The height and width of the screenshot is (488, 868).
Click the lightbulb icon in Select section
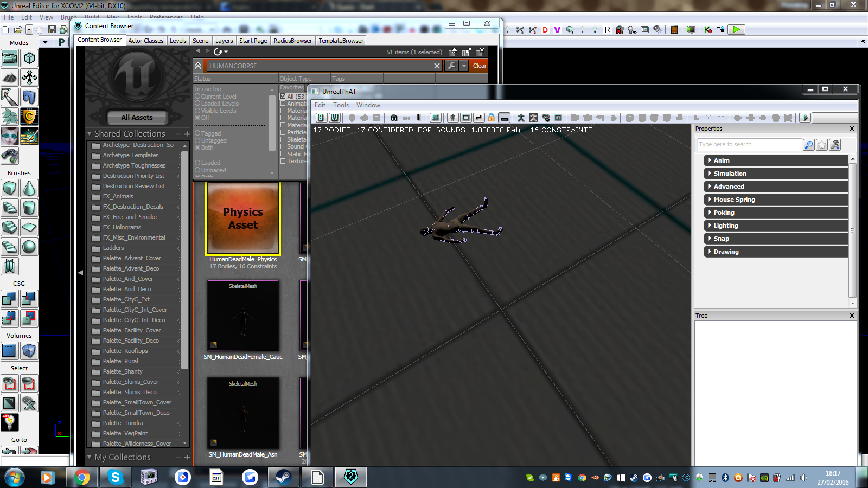10,422
